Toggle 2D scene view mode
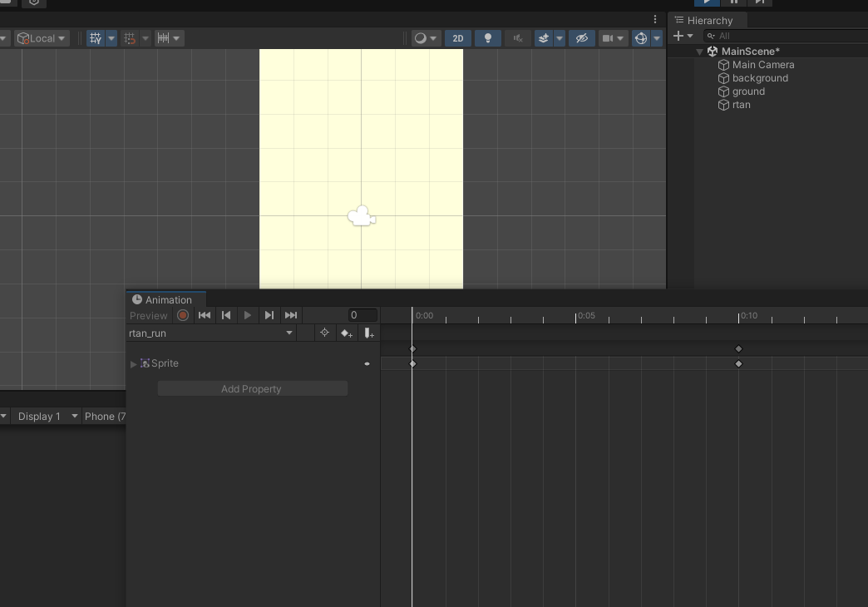Image resolution: width=868 pixels, height=607 pixels. 458,38
